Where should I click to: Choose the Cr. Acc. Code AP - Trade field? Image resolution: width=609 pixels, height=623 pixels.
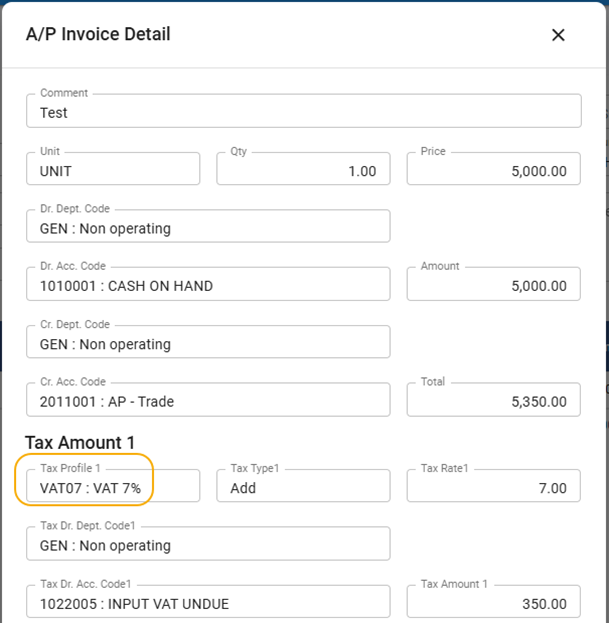(208, 401)
